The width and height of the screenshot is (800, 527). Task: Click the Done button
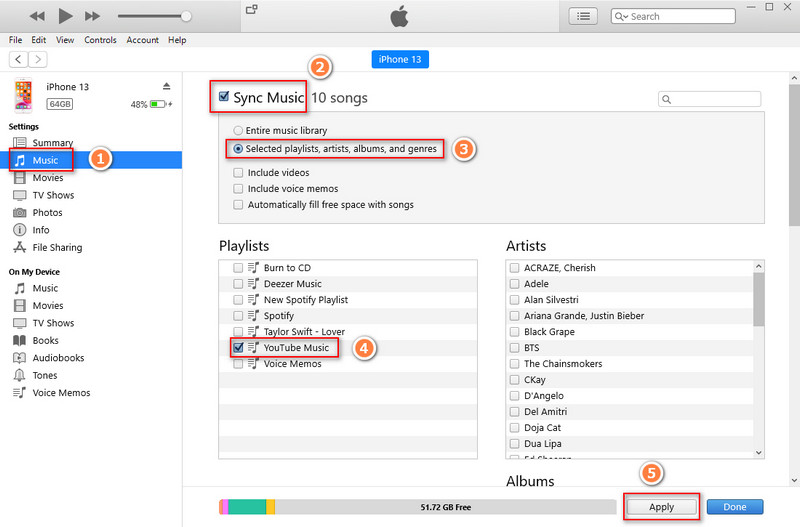coord(735,507)
